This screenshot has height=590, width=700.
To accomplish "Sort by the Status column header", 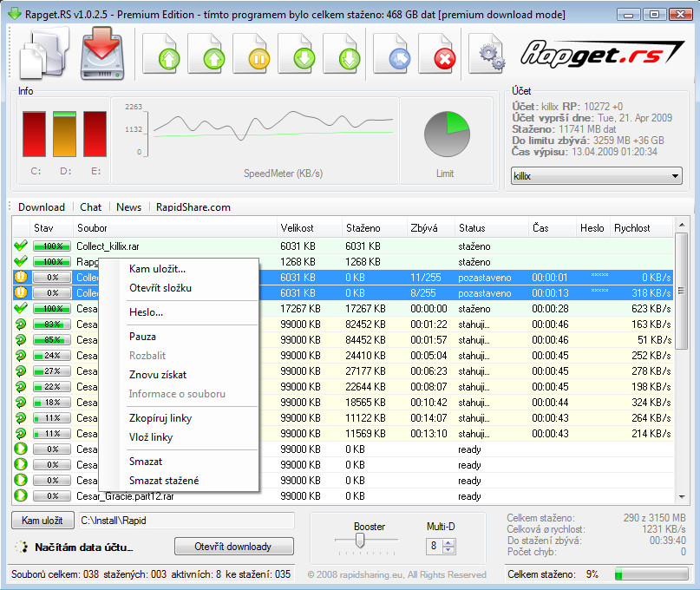I will click(492, 228).
